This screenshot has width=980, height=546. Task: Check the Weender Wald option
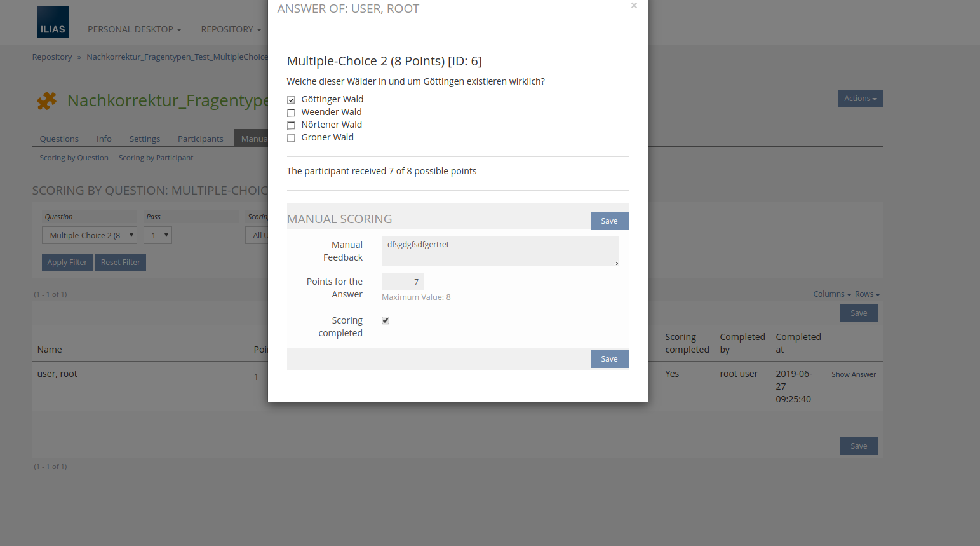pos(292,113)
